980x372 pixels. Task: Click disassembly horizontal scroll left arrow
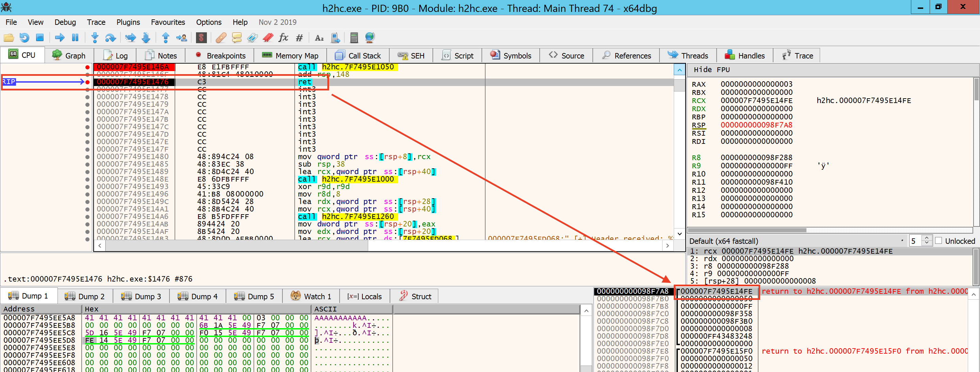click(x=100, y=246)
